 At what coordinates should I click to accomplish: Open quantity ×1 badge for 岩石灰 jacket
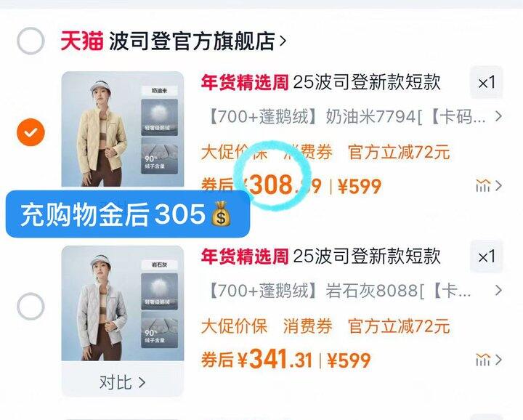tap(486, 257)
